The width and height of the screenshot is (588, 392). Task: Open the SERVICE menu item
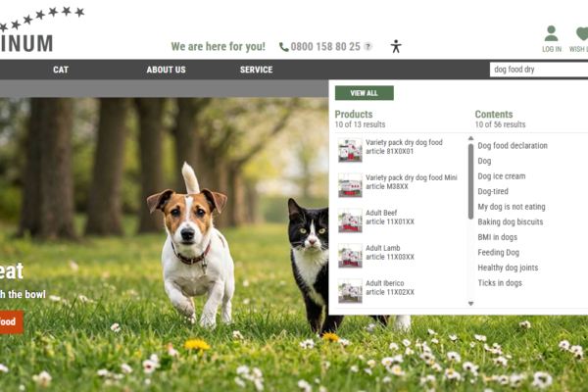point(256,70)
